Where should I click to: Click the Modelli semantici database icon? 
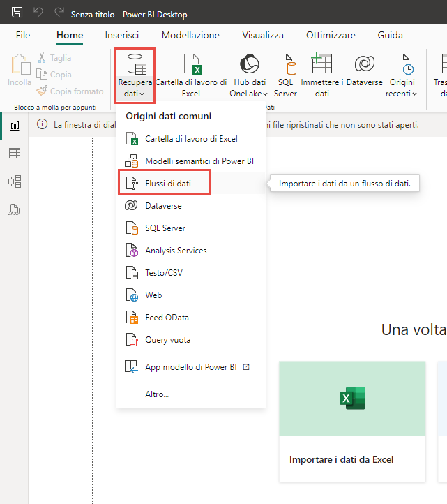click(x=131, y=161)
